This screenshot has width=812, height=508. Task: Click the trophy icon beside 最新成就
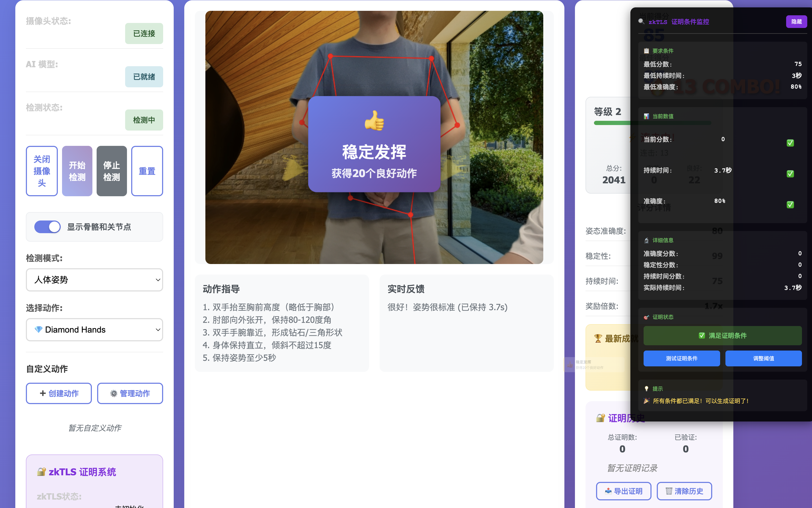(x=598, y=339)
